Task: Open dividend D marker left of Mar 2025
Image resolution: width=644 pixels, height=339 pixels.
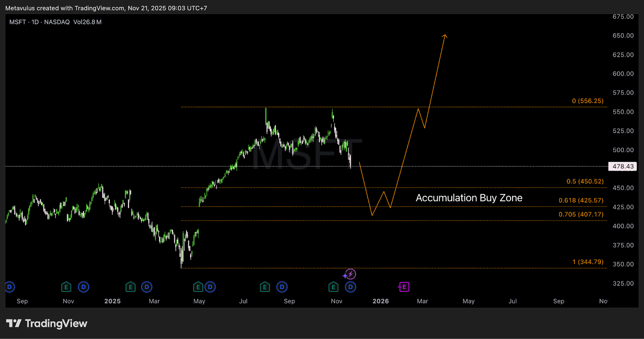Action: click(147, 287)
